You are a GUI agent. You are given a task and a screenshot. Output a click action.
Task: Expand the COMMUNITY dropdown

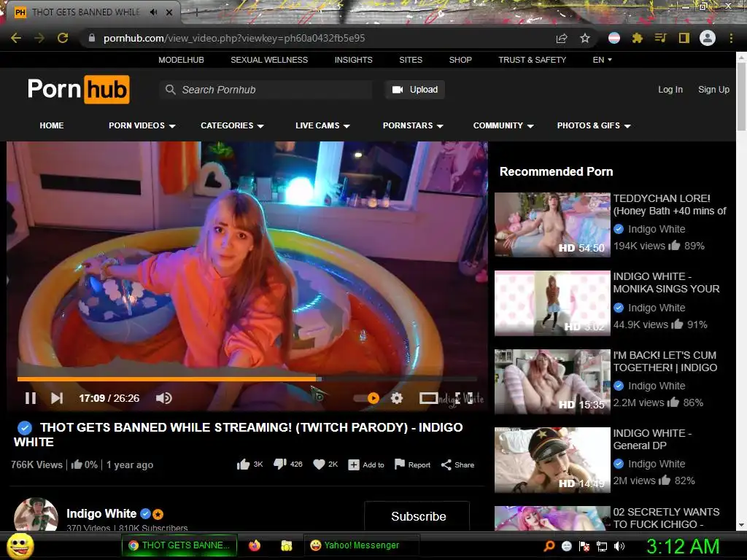coord(503,125)
